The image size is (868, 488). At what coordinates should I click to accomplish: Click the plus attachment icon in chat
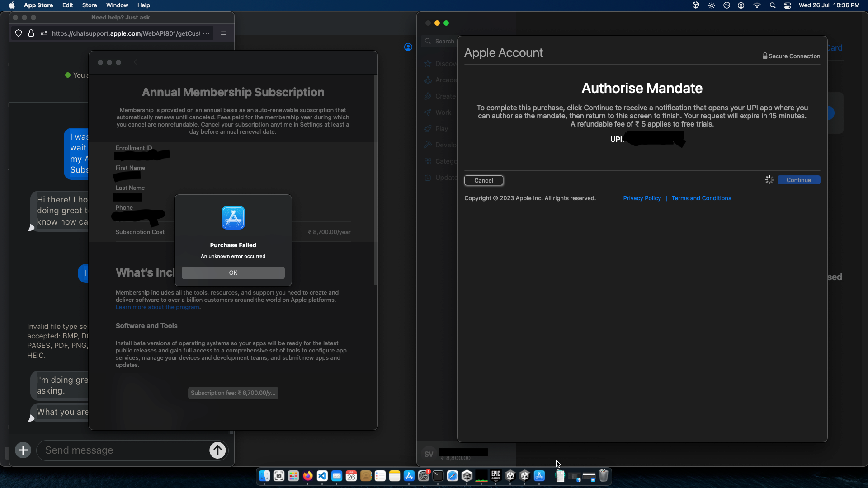tap(23, 450)
